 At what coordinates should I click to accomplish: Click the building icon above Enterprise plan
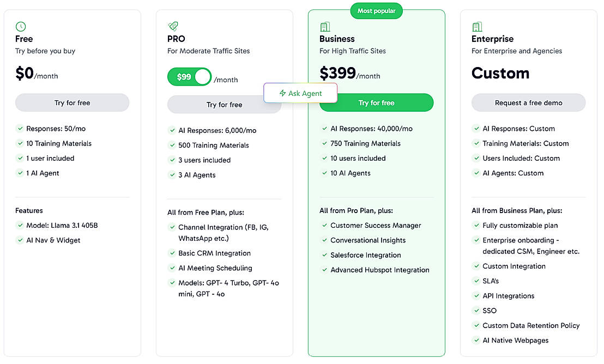click(477, 26)
